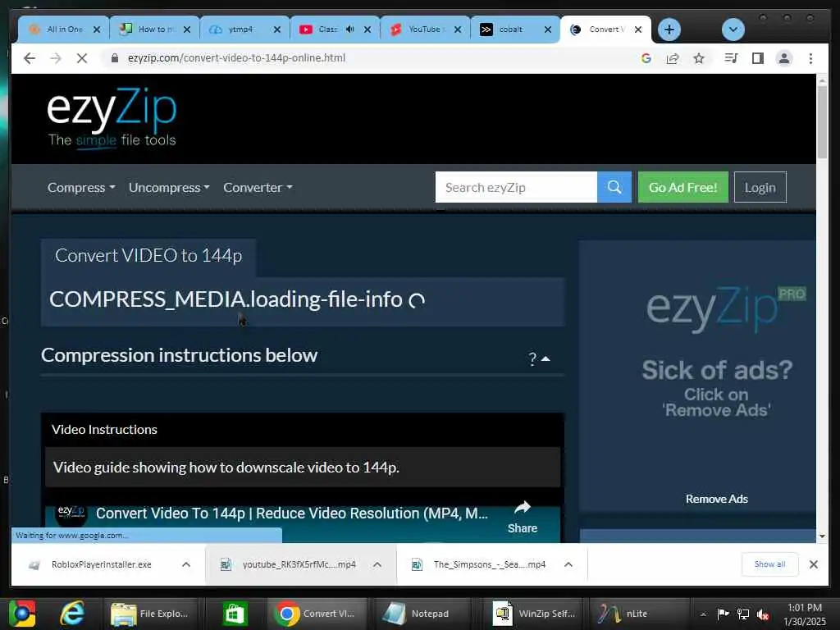Click the scrollbar down arrow
This screenshot has width=840, height=630.
point(822,536)
